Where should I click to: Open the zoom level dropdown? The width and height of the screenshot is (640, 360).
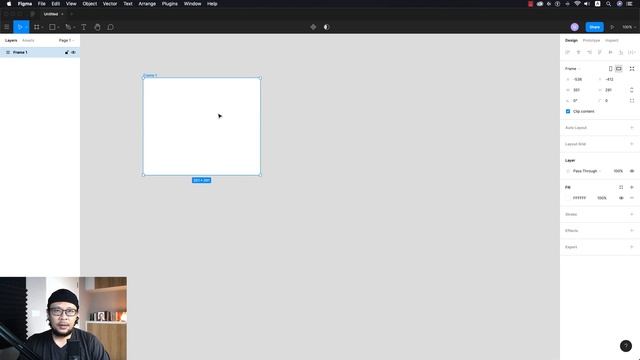629,27
